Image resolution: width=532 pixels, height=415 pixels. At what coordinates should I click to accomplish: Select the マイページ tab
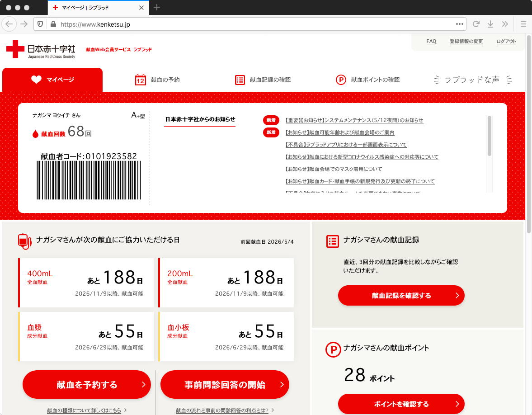[52, 80]
